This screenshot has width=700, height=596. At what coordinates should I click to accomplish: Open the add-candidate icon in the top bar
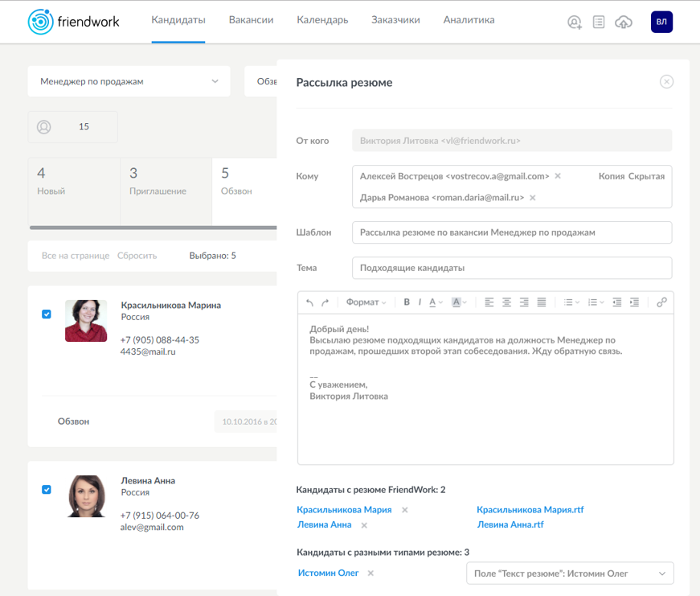pyautogui.click(x=574, y=22)
